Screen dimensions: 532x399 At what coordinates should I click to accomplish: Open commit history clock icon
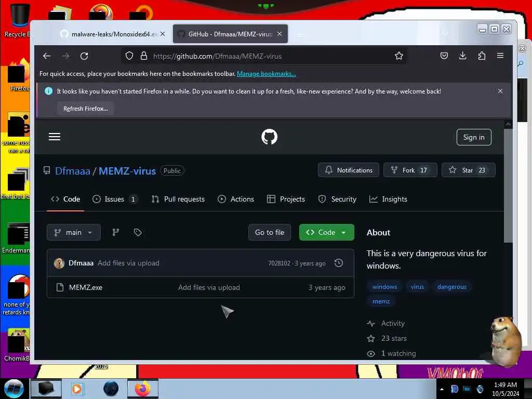(x=339, y=263)
